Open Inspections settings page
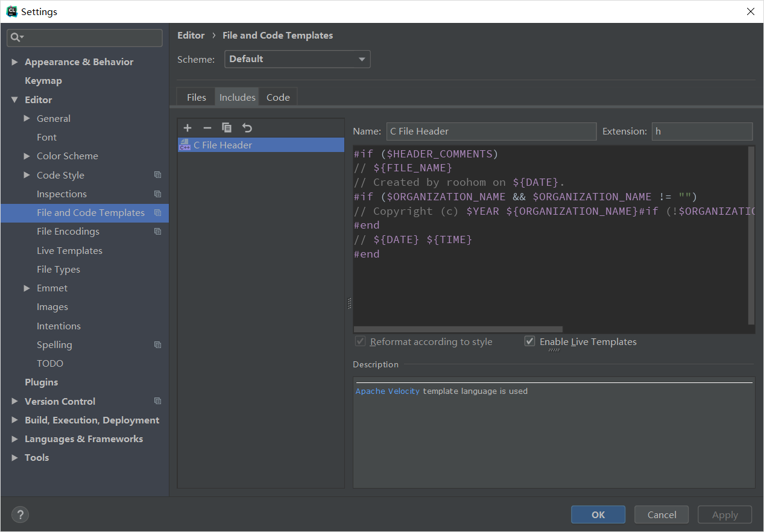This screenshot has height=532, width=764. 62,194
